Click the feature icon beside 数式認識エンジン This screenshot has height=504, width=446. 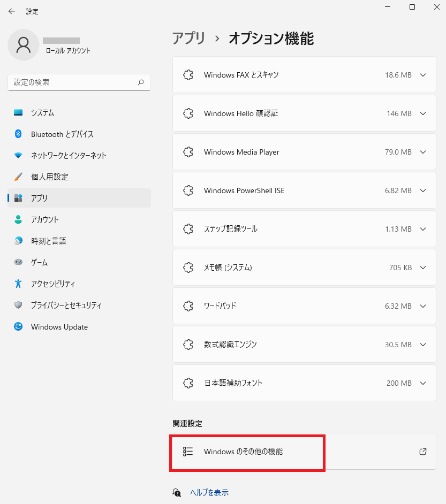tap(188, 345)
